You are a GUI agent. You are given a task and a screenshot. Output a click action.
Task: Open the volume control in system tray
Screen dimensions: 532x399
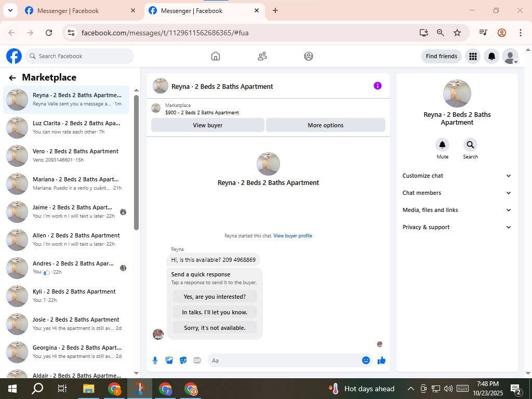(448, 389)
